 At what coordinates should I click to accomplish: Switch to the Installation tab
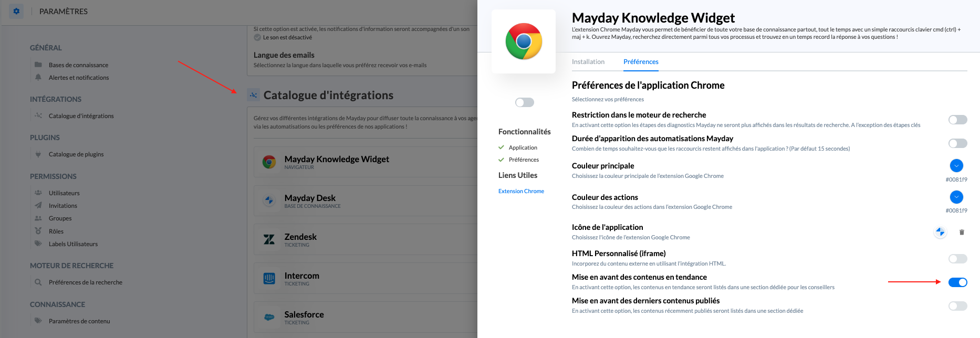coord(588,62)
